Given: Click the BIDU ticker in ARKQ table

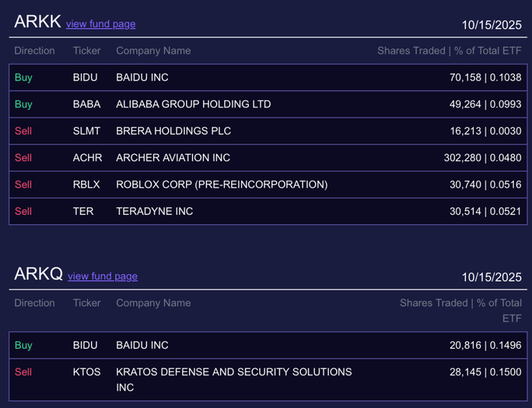Looking at the screenshot, I should (x=85, y=346).
